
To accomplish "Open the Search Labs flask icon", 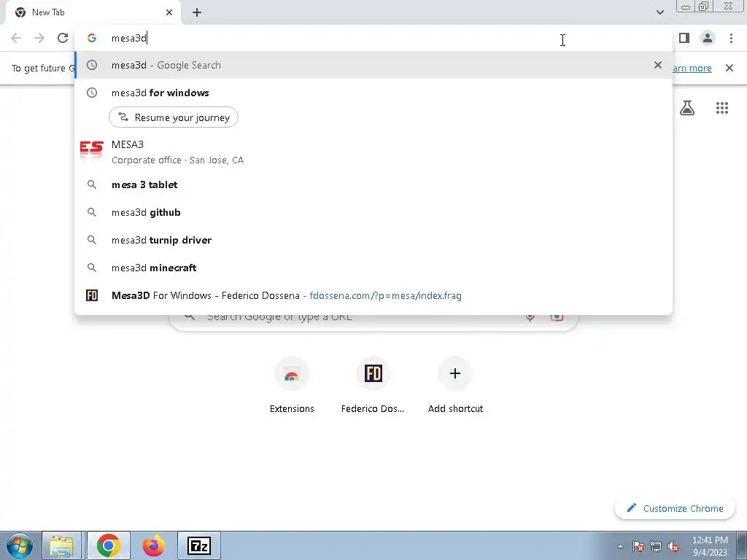I will tap(687, 108).
